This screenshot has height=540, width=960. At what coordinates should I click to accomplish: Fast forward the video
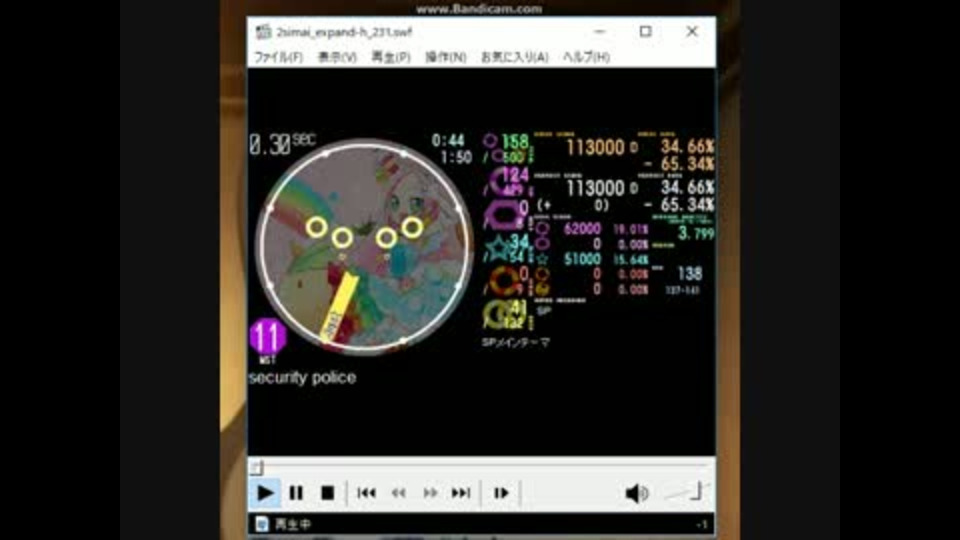(430, 493)
